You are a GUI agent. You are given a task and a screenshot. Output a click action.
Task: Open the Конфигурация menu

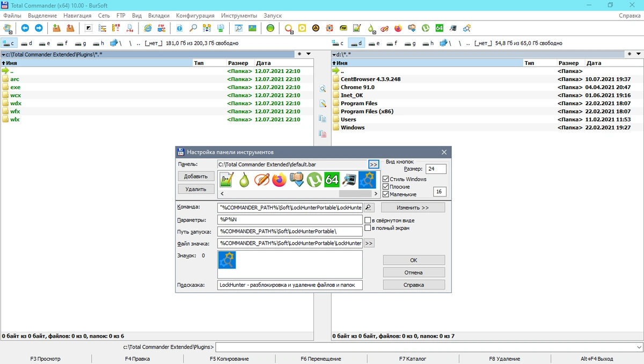(195, 16)
